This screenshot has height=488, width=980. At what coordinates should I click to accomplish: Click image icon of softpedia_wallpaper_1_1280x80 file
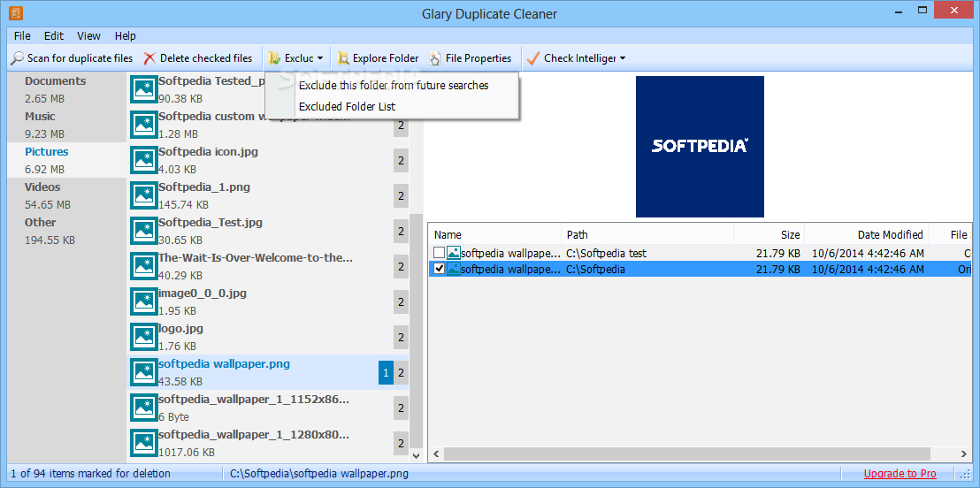coord(144,443)
